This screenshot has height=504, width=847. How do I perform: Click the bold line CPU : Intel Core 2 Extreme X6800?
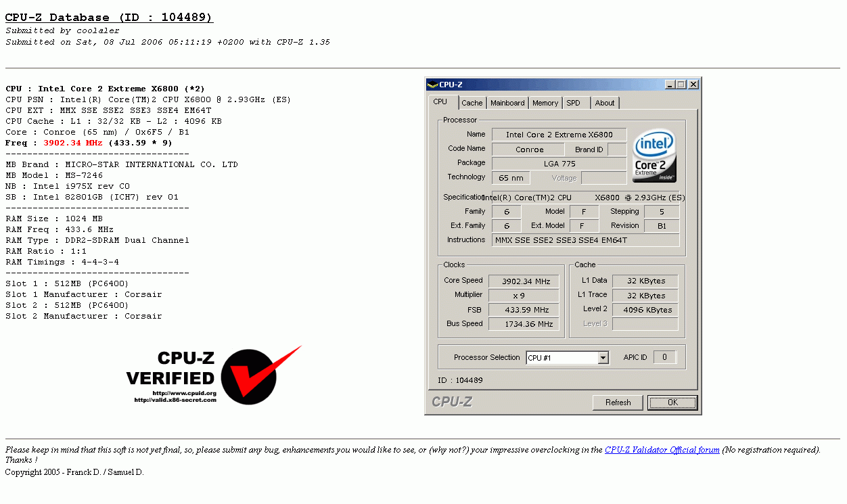[105, 89]
